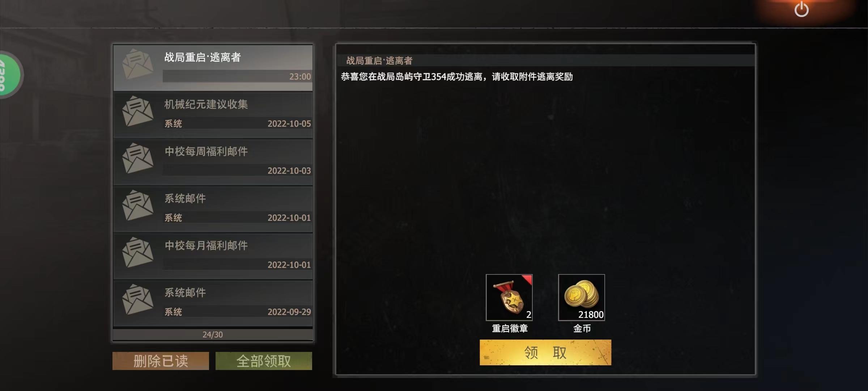Image resolution: width=868 pixels, height=391 pixels.
Task: Open 系统邮件 dated 2022-09-29
Action: click(x=213, y=303)
